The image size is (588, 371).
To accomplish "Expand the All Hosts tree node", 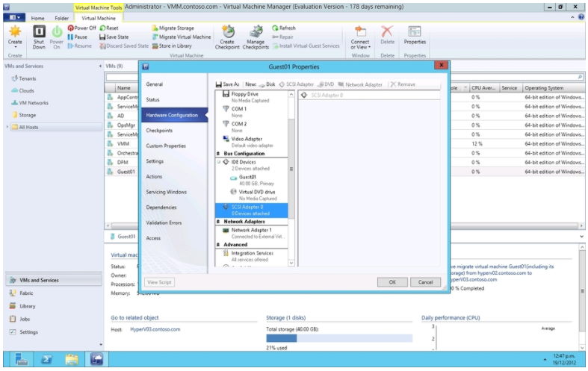I will (7, 127).
